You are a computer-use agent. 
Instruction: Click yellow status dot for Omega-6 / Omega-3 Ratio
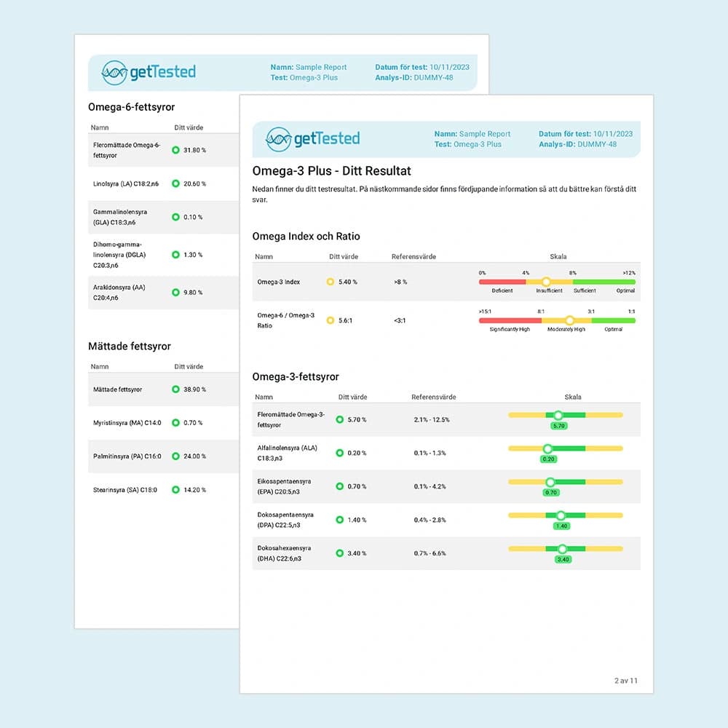pyautogui.click(x=330, y=320)
